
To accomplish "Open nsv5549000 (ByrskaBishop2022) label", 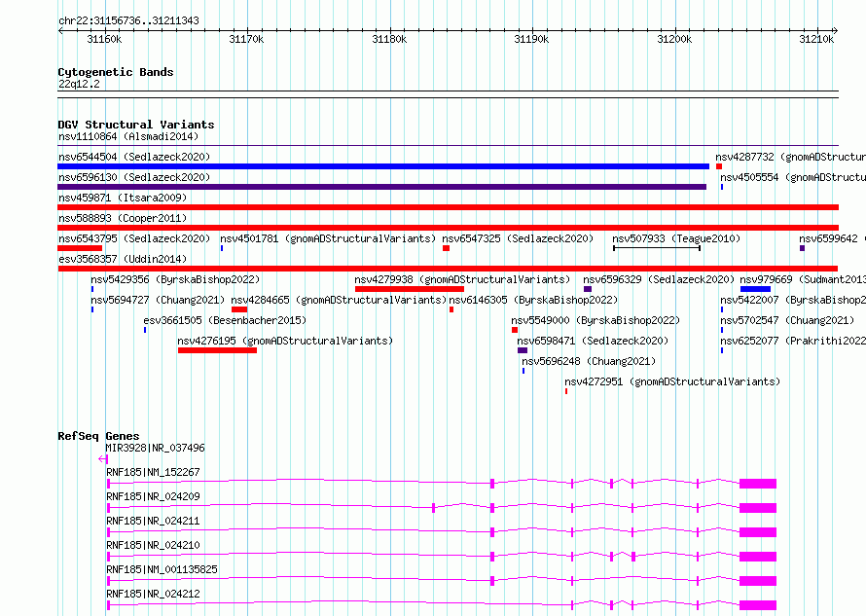I will [595, 320].
